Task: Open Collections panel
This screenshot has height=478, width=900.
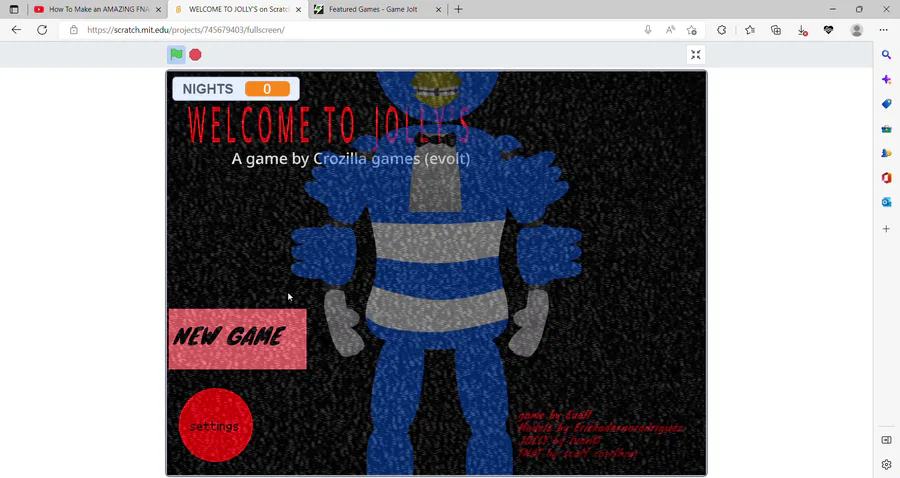Action: click(x=775, y=30)
